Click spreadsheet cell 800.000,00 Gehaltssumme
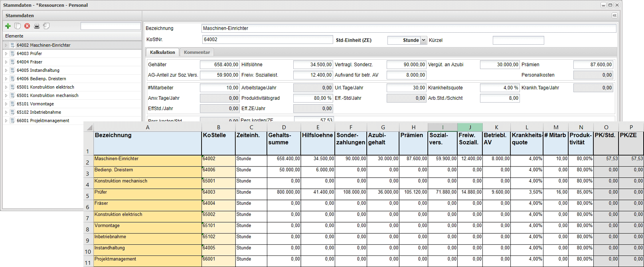The height and width of the screenshot is (267, 644). coord(284,194)
